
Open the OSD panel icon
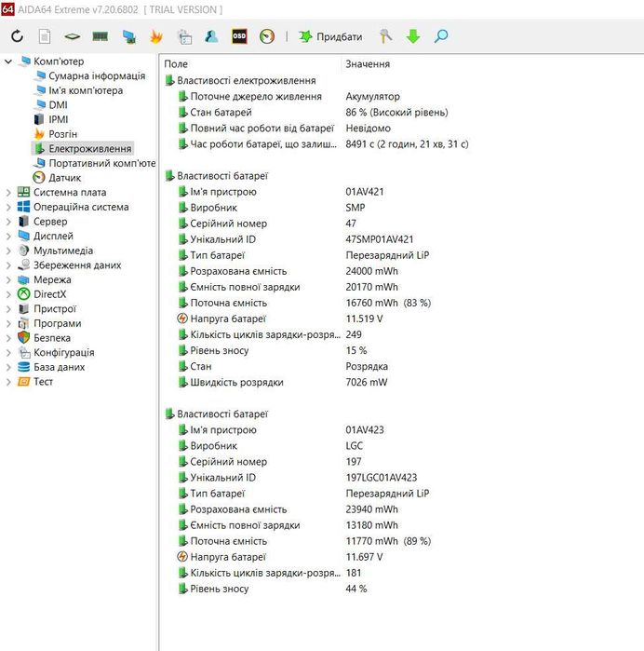[239, 36]
